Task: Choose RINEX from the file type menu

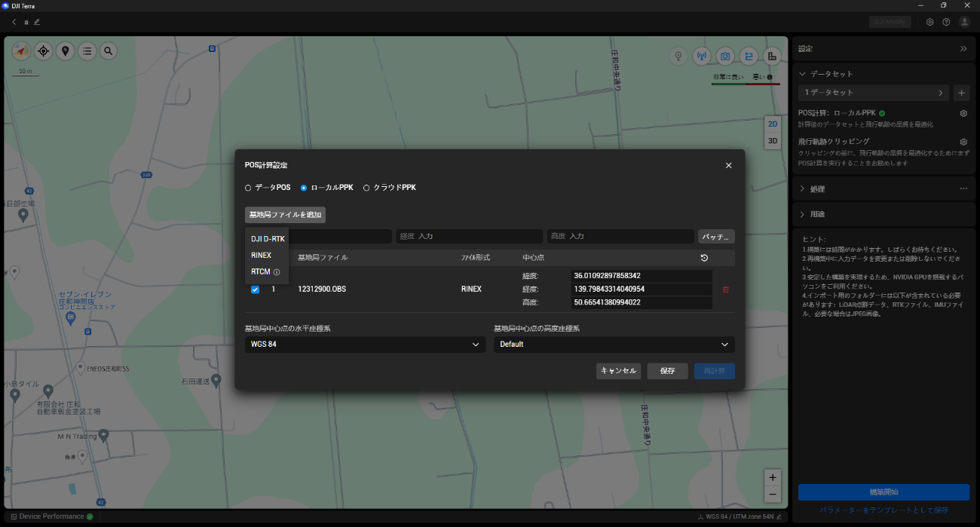Action: tap(261, 256)
